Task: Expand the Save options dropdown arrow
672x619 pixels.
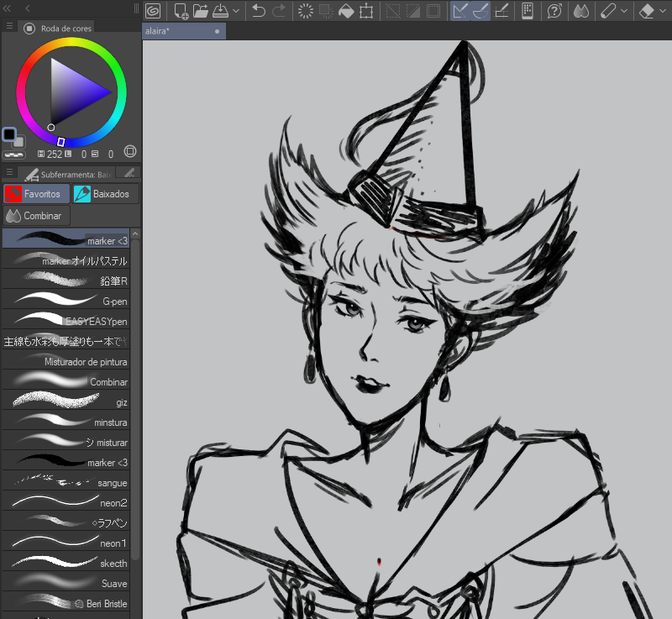Action: click(x=236, y=11)
